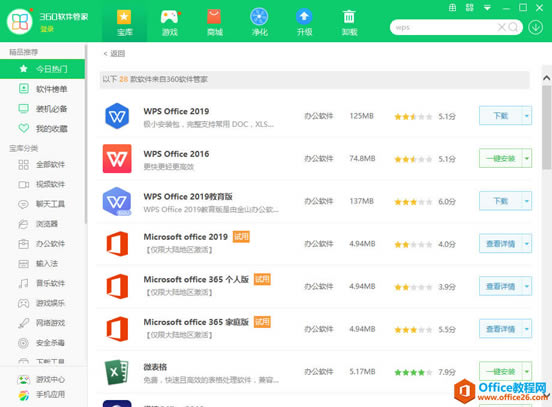Image resolution: width=552 pixels, height=407 pixels.
Task: Click the 试用 badge on Microsoft office 2019
Action: pyautogui.click(x=242, y=237)
